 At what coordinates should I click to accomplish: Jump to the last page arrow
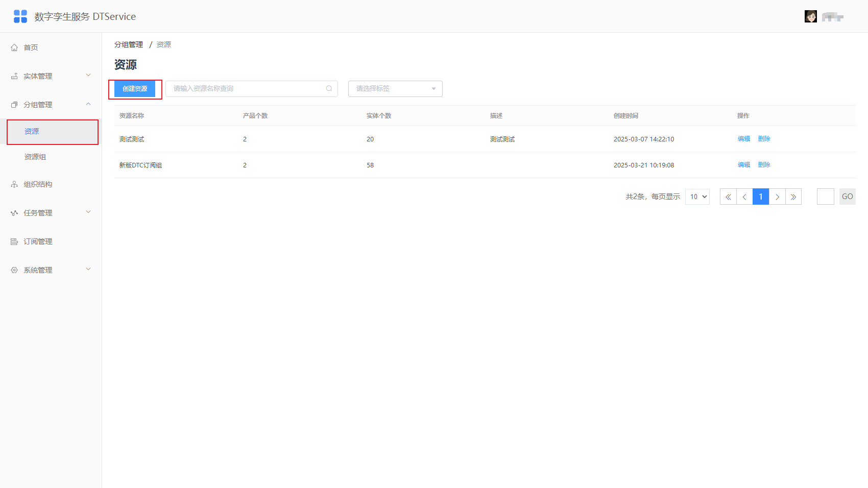click(793, 197)
